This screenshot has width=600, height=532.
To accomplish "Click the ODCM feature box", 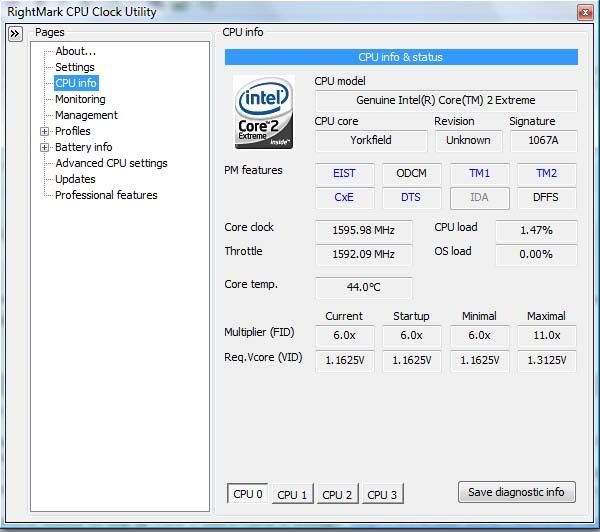I will click(412, 174).
